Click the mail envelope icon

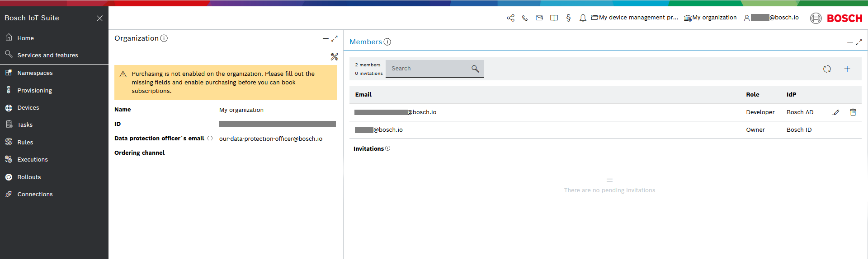pos(539,18)
